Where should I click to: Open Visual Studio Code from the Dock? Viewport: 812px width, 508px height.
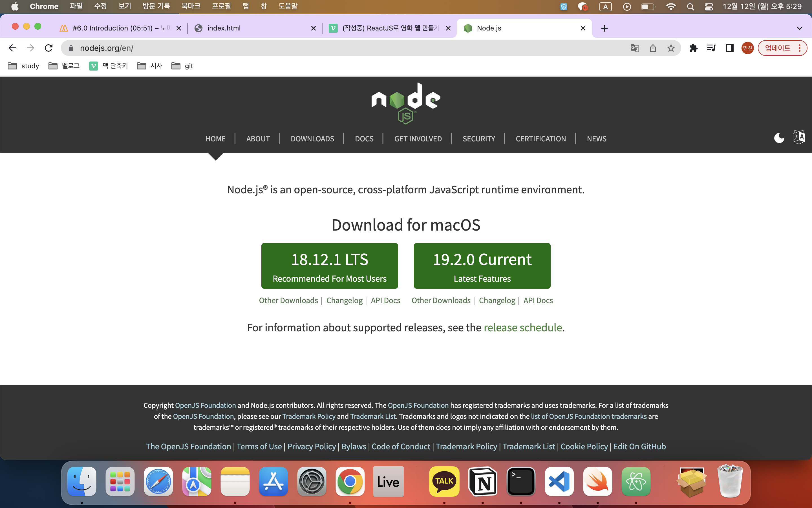point(559,481)
